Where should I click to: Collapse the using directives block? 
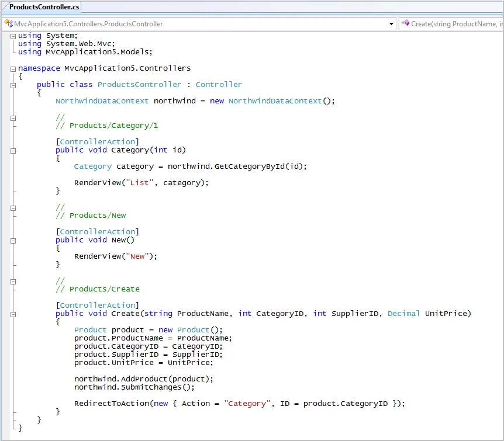(x=13, y=36)
